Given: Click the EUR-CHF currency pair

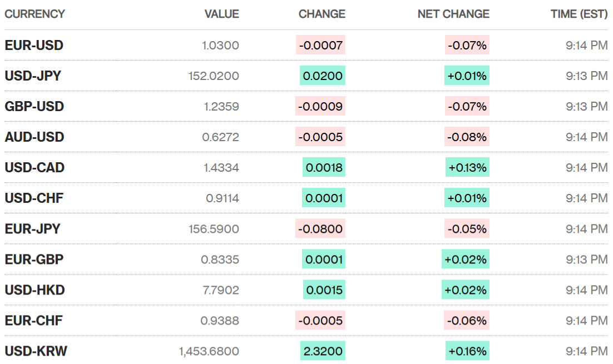Looking at the screenshot, I should pyautogui.click(x=33, y=321).
